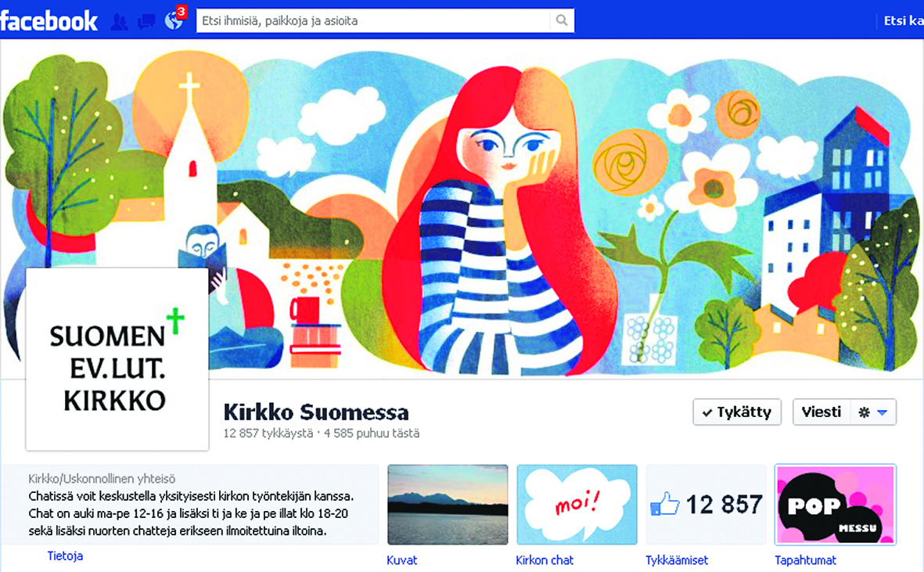Click the search magnifier icon

pos(561,21)
